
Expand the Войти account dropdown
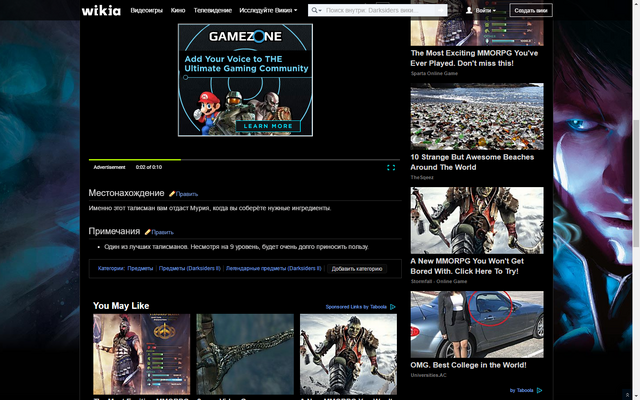coord(485,10)
